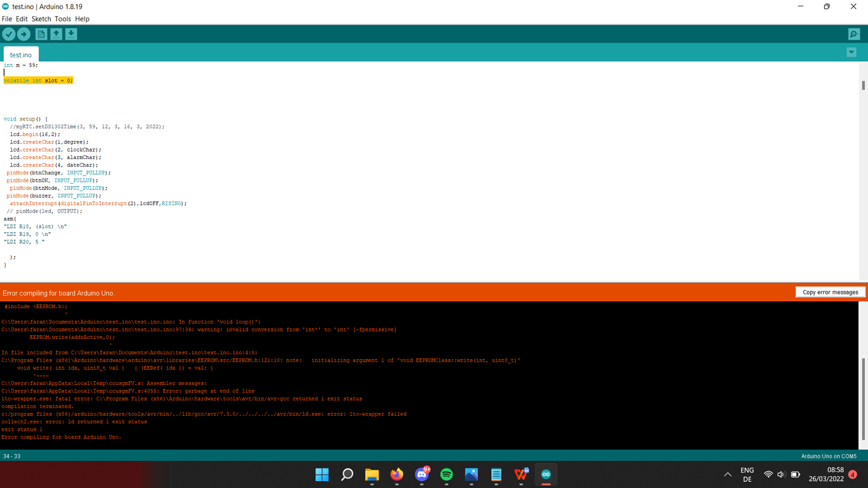Open Discord from the taskbar

(421, 475)
